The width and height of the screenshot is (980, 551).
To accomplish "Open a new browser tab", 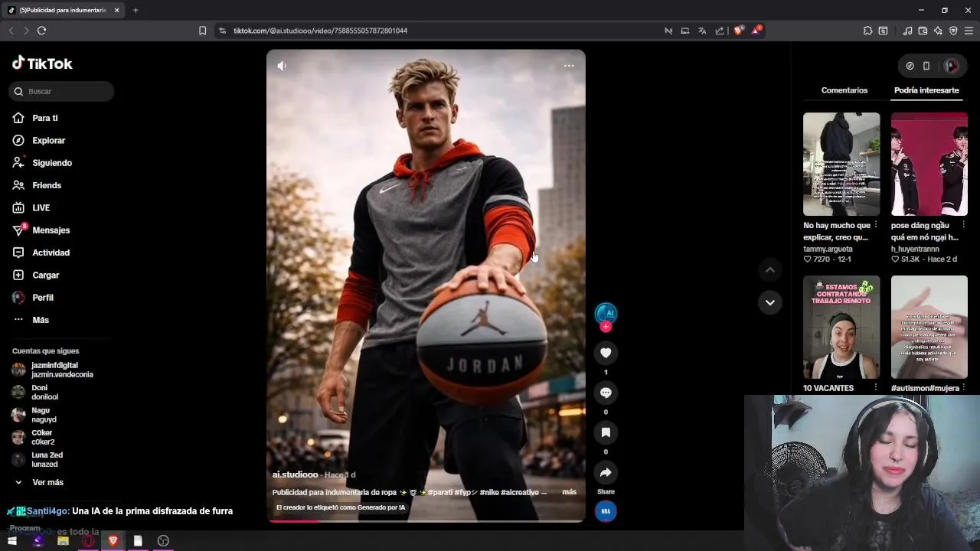I will (136, 10).
